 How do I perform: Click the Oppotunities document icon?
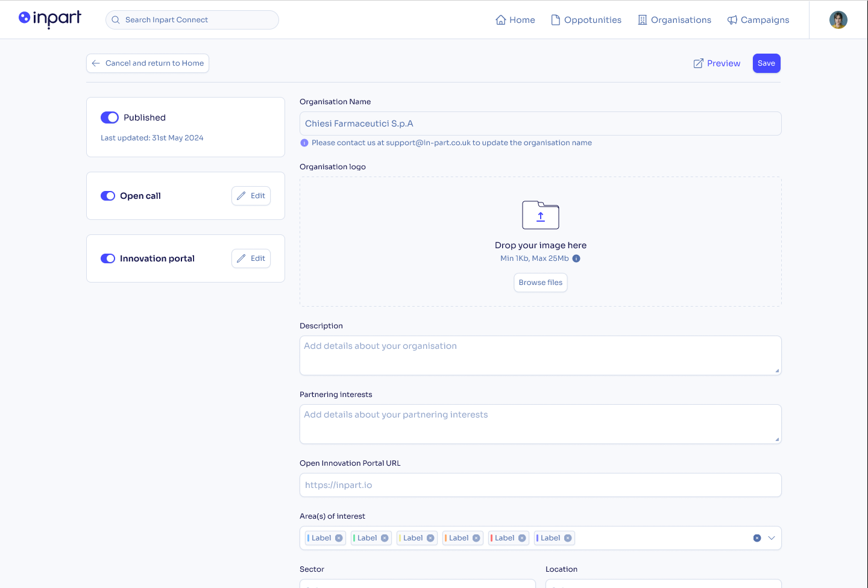[x=556, y=20]
